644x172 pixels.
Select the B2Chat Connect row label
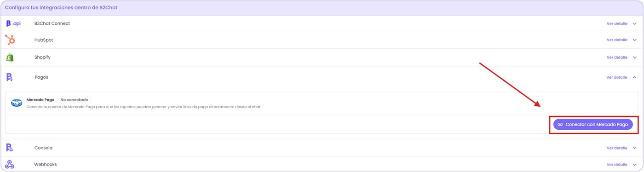(x=52, y=23)
